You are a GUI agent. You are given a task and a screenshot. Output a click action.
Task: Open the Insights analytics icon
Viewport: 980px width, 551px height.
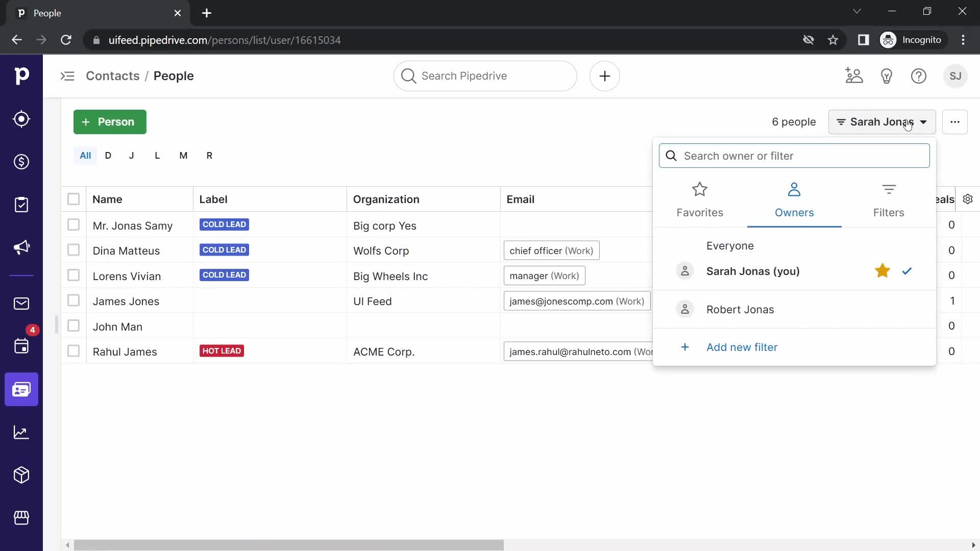pos(21,432)
